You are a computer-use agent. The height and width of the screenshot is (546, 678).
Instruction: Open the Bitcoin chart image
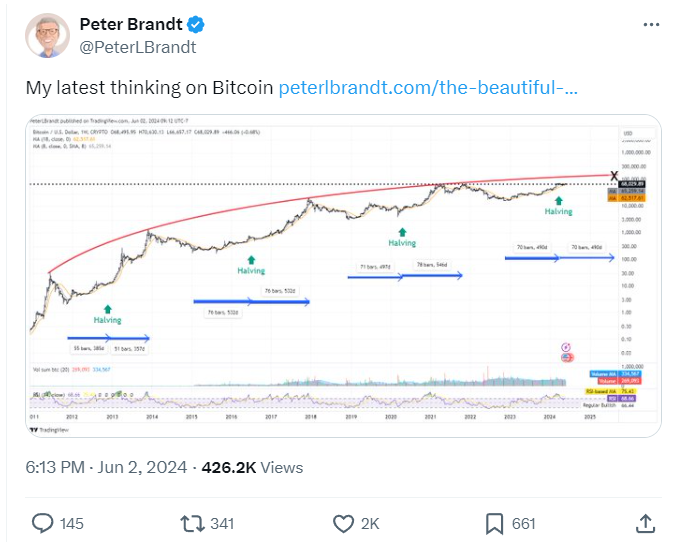click(x=343, y=276)
